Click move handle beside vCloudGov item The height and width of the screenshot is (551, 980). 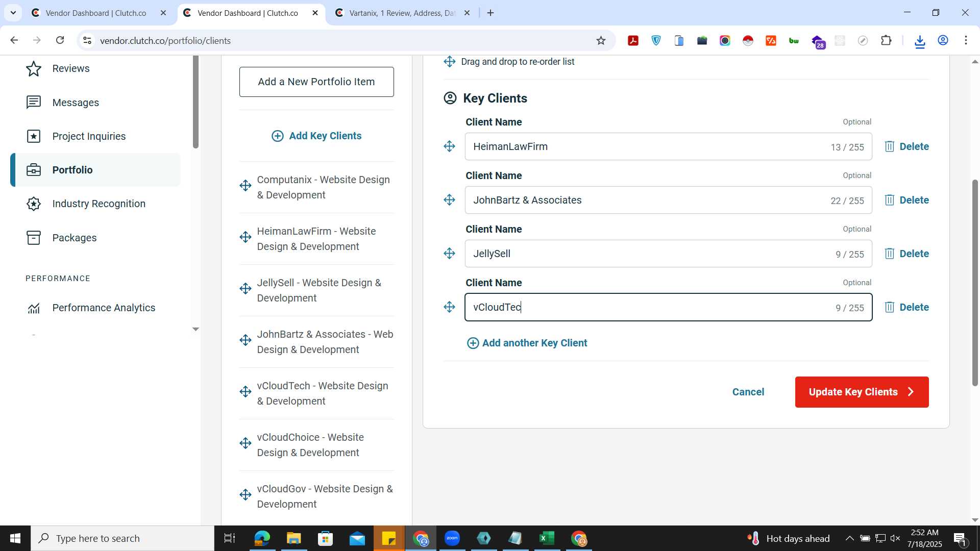246,494
